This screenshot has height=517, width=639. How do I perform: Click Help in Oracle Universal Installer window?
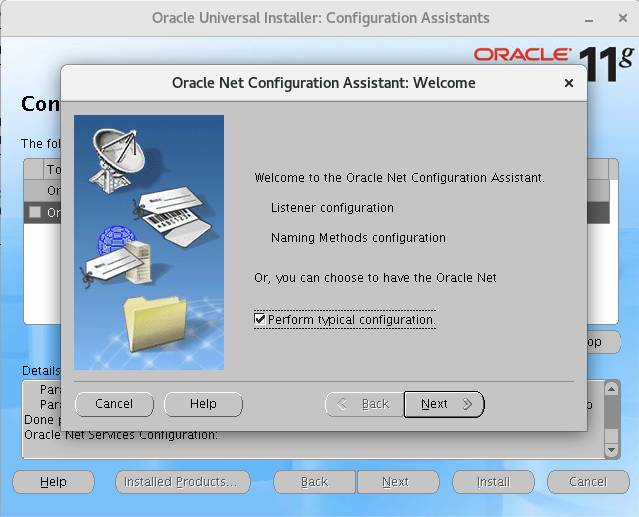pyautogui.click(x=53, y=482)
